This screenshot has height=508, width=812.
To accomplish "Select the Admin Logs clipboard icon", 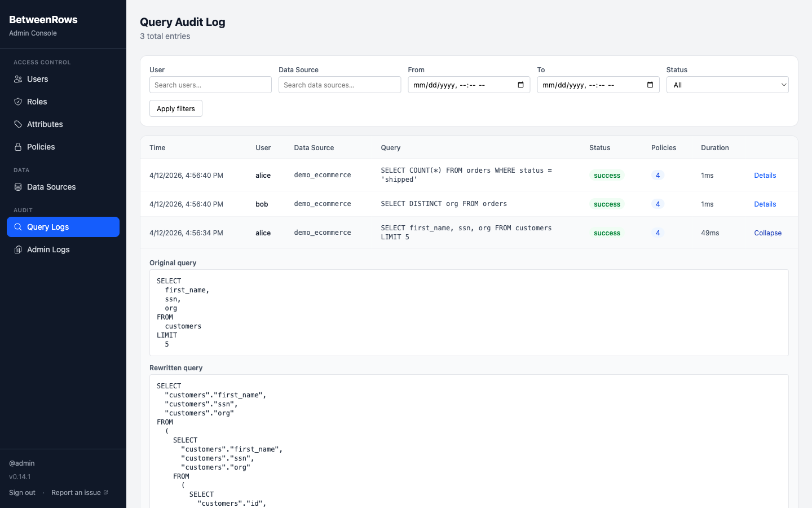I will [x=19, y=249].
